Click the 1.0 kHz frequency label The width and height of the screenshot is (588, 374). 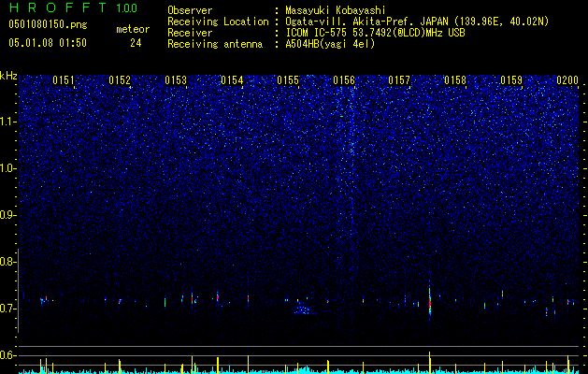coord(8,168)
